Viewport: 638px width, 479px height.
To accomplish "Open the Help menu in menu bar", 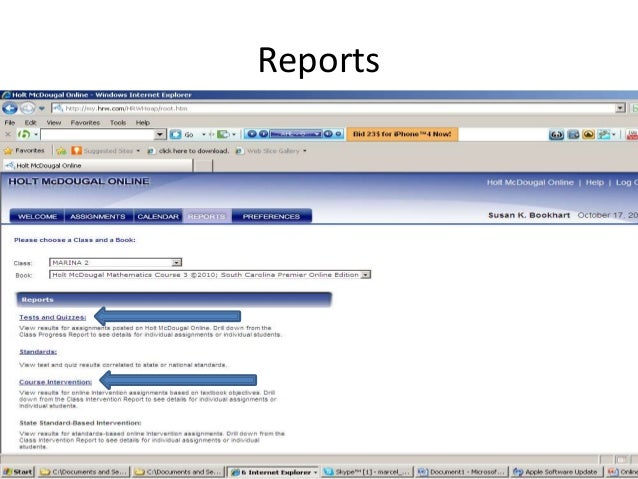I will (x=143, y=122).
